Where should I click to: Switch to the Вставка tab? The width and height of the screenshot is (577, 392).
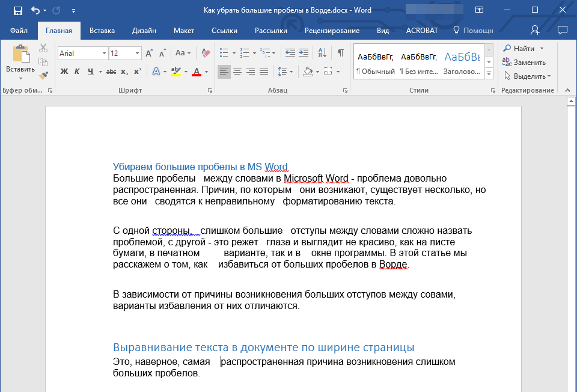pos(102,31)
